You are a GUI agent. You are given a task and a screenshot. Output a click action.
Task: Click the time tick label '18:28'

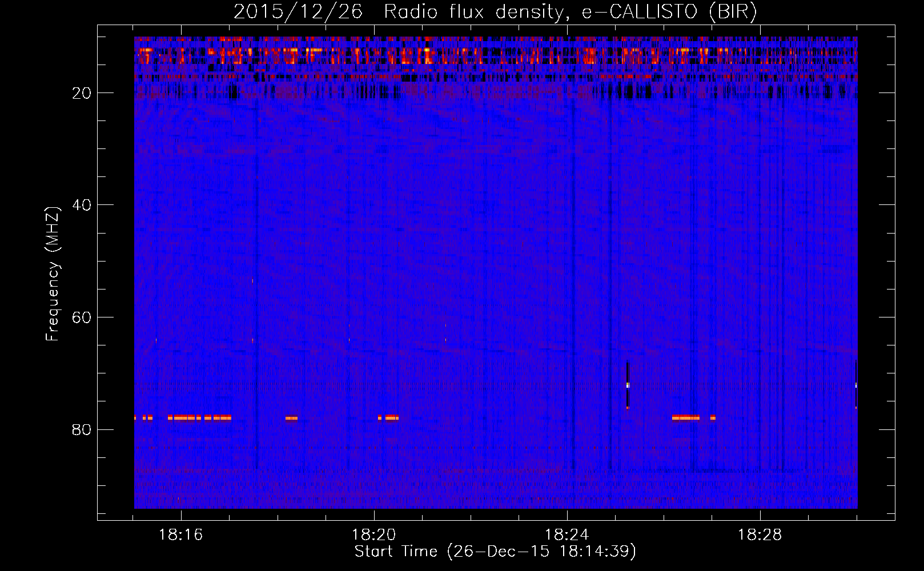point(760,535)
